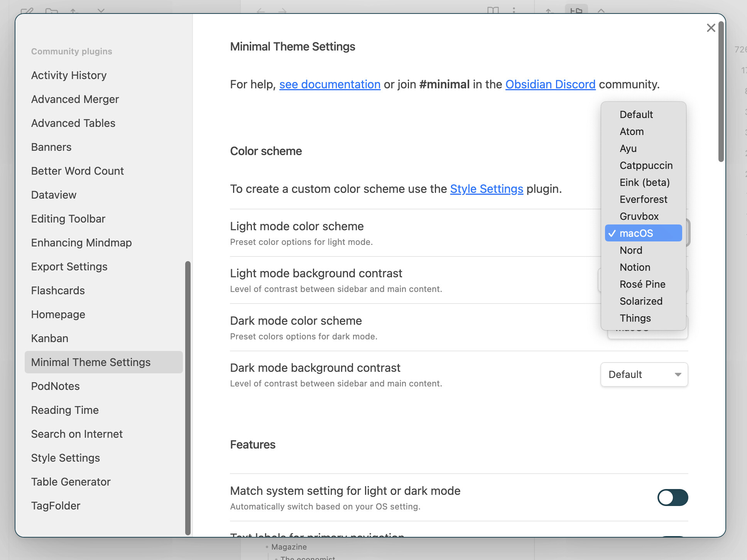Select Nord color scheme
The height and width of the screenshot is (560, 747).
tap(644, 250)
